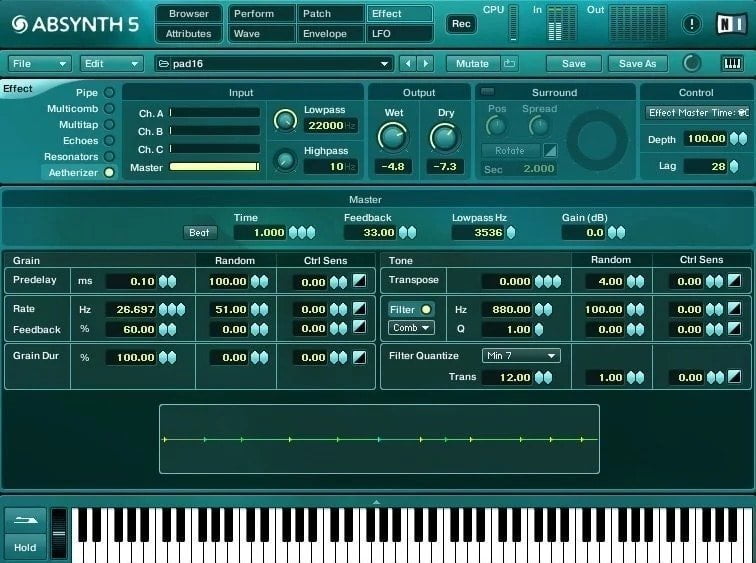Select the Echoes effect radio button
The height and width of the screenshot is (563, 756).
pyautogui.click(x=109, y=140)
